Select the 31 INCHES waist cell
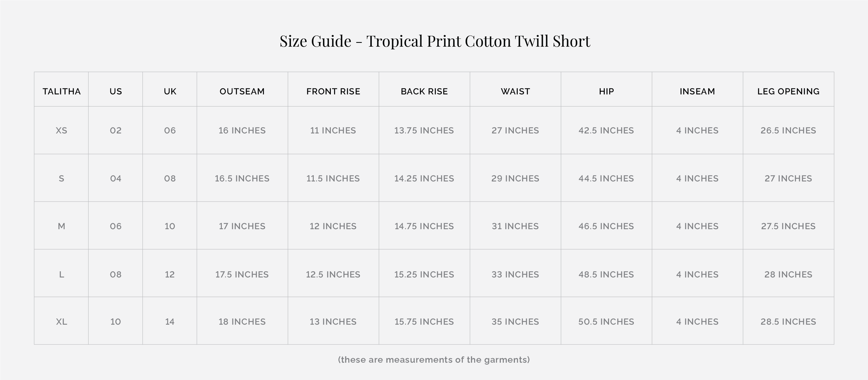The width and height of the screenshot is (868, 380). (x=515, y=226)
